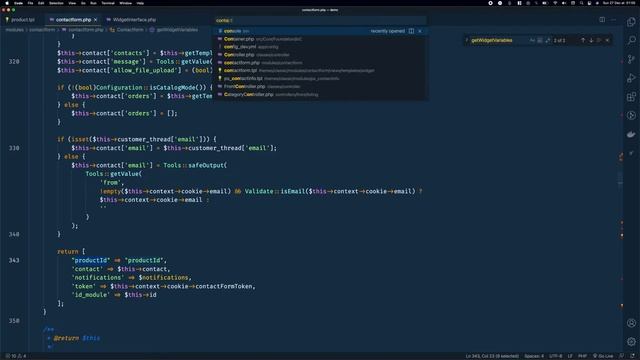Change UTF-8 encoding in status bar
640x360 pixels.
coord(556,356)
